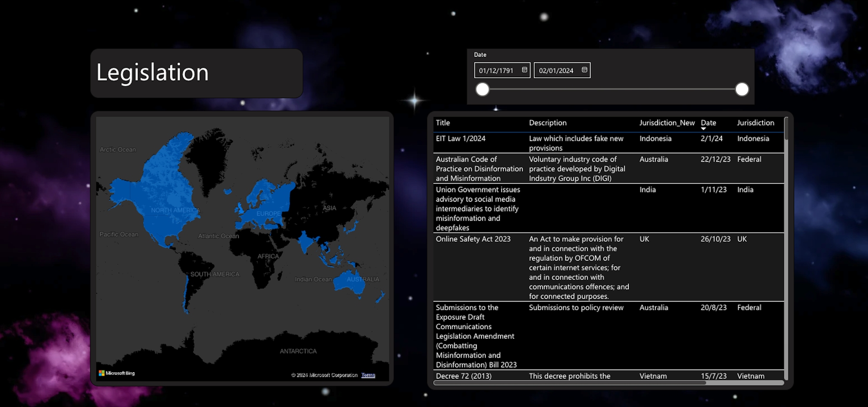Select the EIT Law 1/2024 row title
This screenshot has width=868, height=407.
(x=460, y=139)
